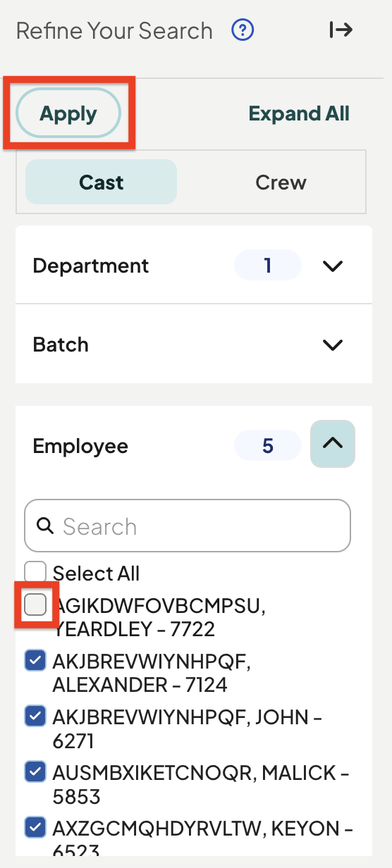This screenshot has height=868, width=392.
Task: Select the Cast tab
Action: point(102,182)
